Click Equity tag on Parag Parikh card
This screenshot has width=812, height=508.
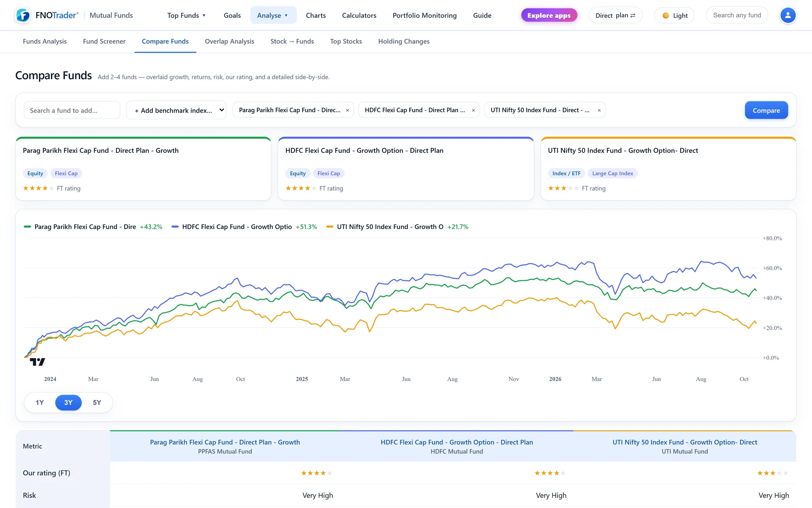click(35, 173)
